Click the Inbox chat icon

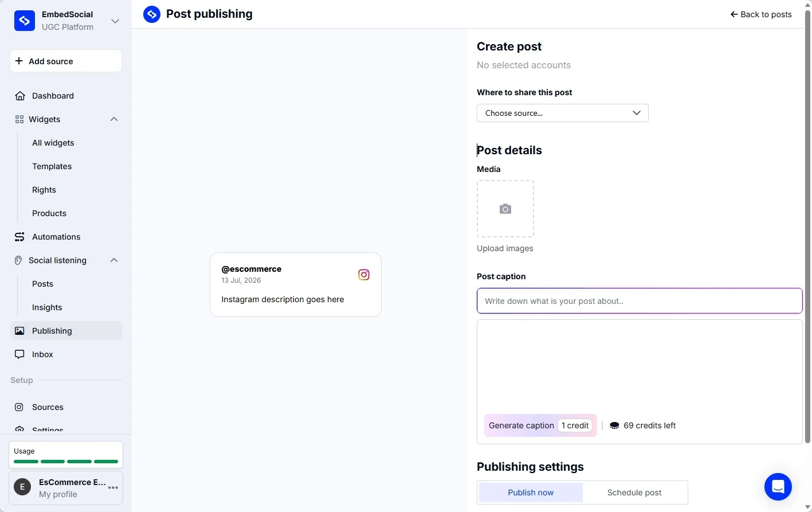(20, 354)
